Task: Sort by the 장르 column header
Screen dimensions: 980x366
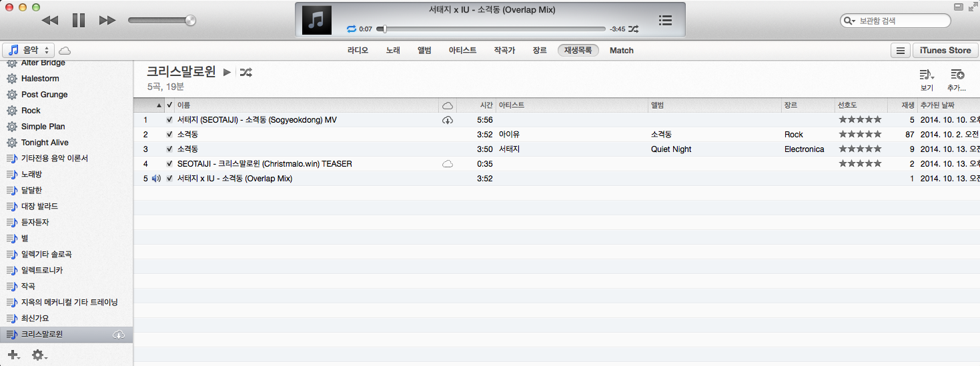Action: coord(809,105)
